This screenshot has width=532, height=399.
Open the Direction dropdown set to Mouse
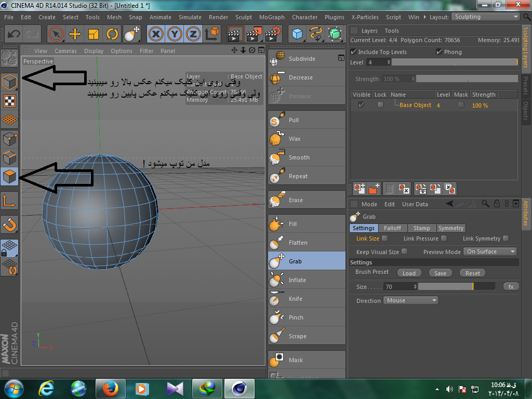coord(411,300)
